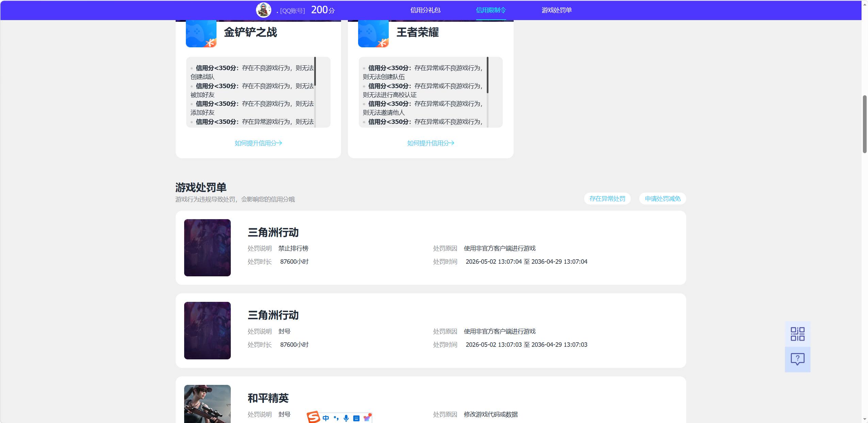This screenshot has width=868, height=423.
Task: Click the 三角洲行动 thumbnail in the 禁止排行榜 card
Action: coord(207,248)
